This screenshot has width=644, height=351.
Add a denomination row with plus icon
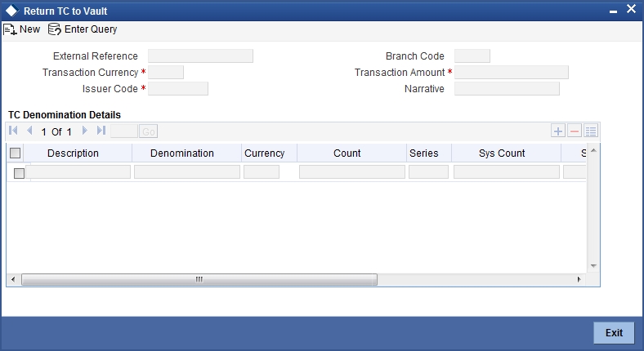(557, 131)
